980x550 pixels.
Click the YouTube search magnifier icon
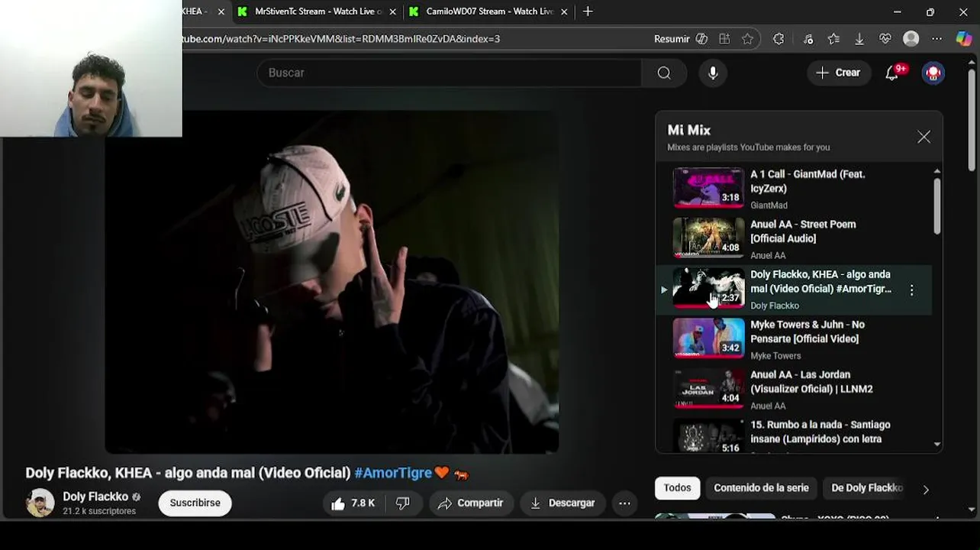point(664,73)
